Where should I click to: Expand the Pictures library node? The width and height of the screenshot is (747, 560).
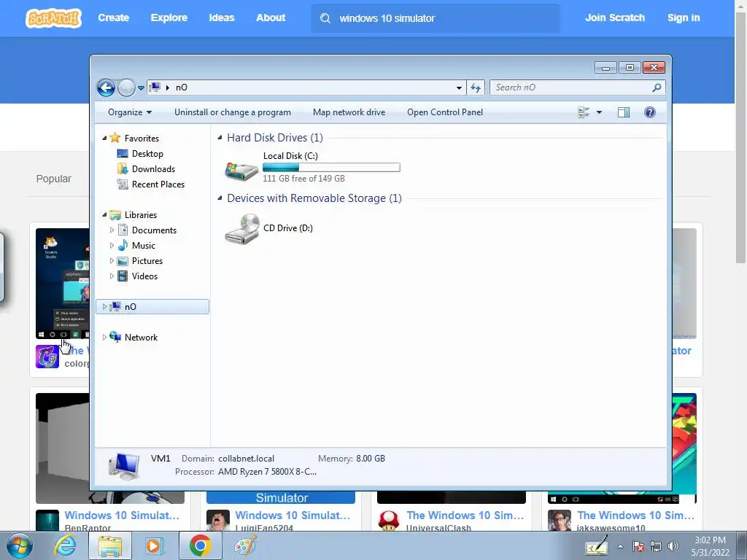click(x=112, y=261)
